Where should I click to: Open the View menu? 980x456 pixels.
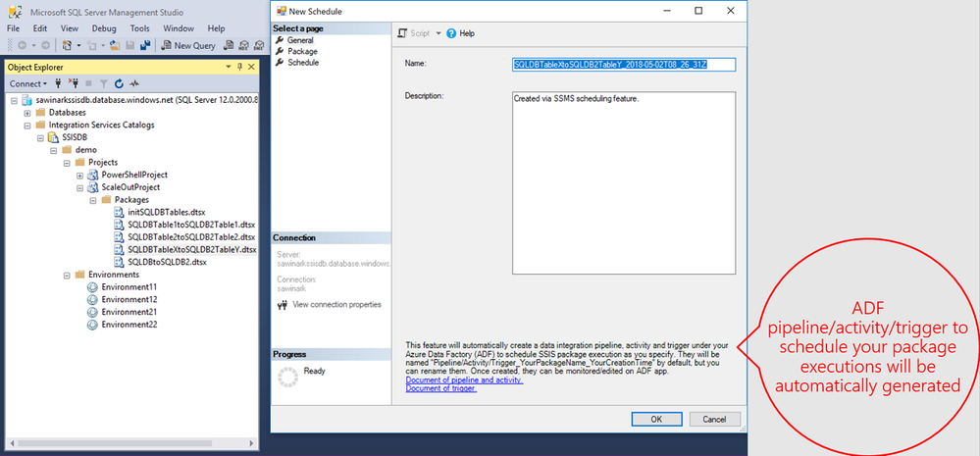coord(70,28)
